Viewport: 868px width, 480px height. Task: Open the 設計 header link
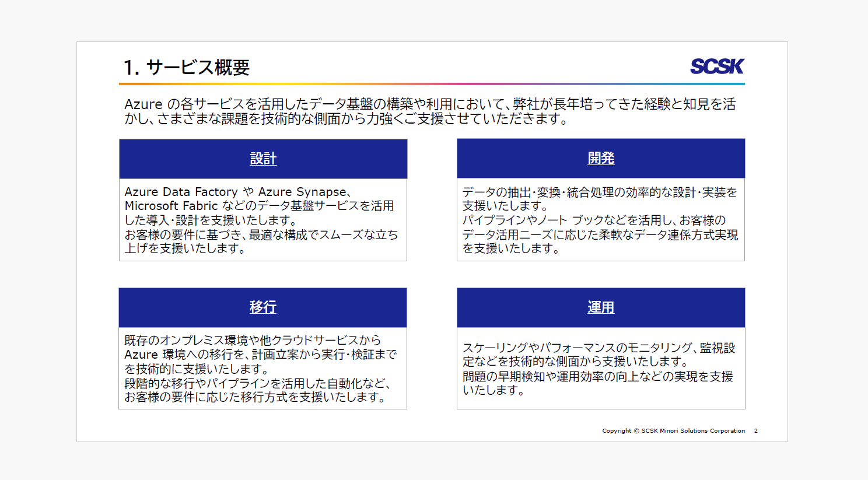[x=263, y=159]
